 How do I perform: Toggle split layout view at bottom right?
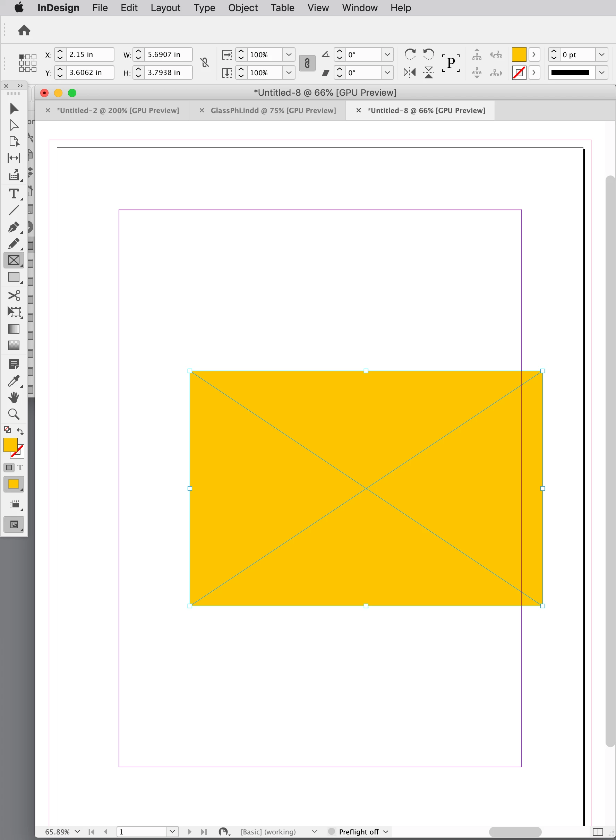598,832
